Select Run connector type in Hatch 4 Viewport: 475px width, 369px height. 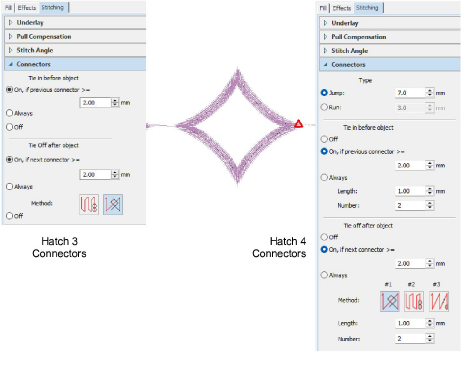324,107
